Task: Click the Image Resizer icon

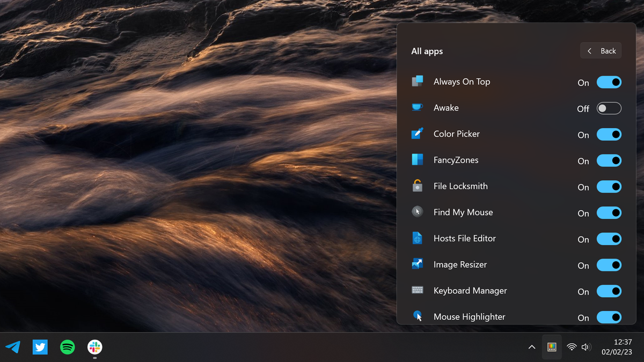Action: pos(418,264)
